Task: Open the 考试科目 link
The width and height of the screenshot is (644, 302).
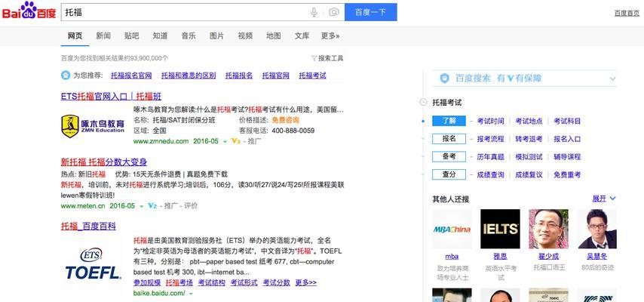Action: pyautogui.click(x=567, y=122)
